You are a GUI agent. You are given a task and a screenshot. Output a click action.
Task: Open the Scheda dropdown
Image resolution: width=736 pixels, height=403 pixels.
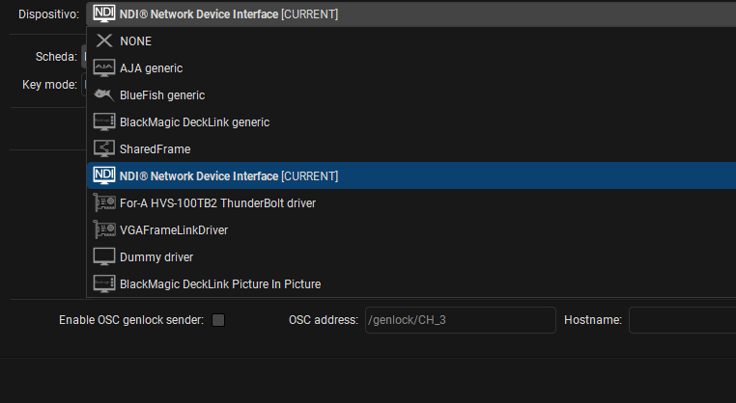pyautogui.click(x=84, y=57)
